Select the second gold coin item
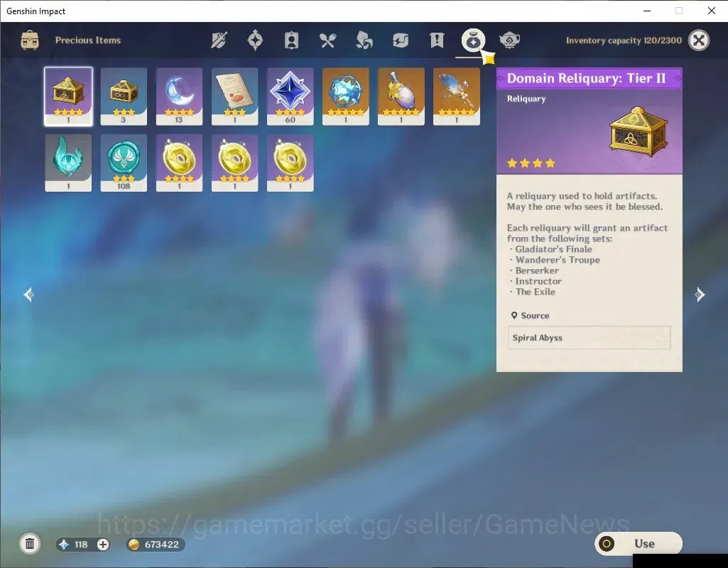 coord(234,163)
